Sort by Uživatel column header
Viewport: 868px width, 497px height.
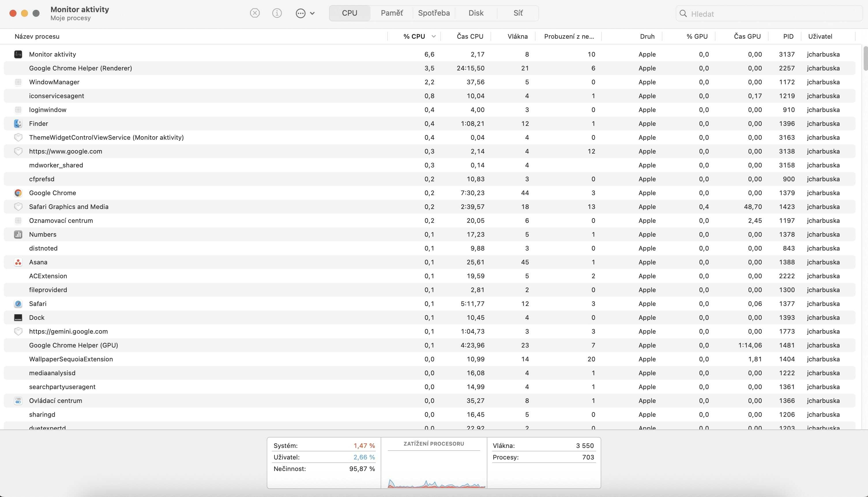(x=820, y=37)
